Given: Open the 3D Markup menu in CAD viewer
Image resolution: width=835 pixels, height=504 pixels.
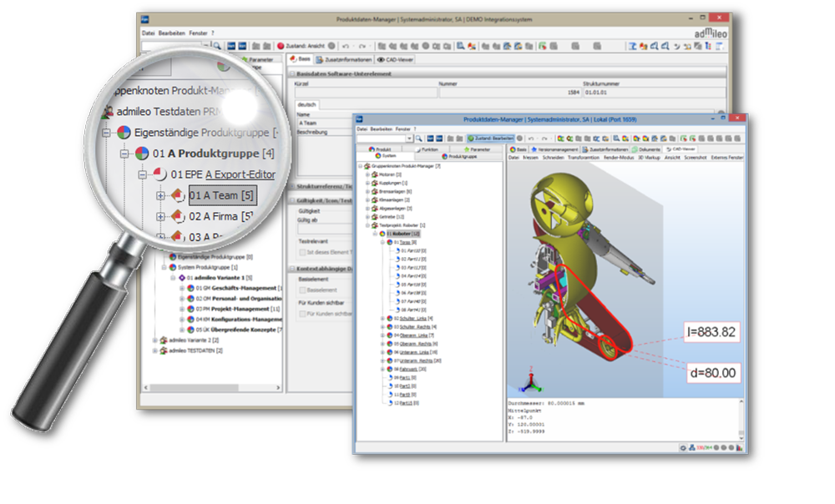Looking at the screenshot, I should (x=649, y=158).
